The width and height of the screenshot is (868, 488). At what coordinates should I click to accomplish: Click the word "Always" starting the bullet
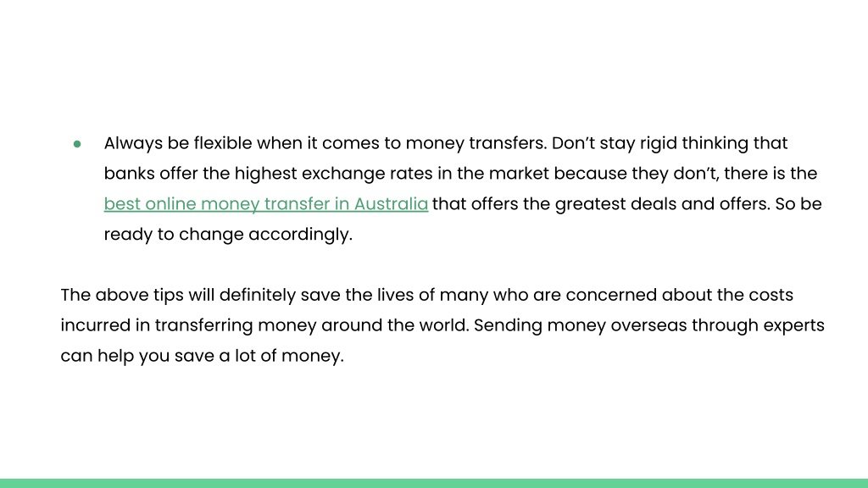click(133, 143)
